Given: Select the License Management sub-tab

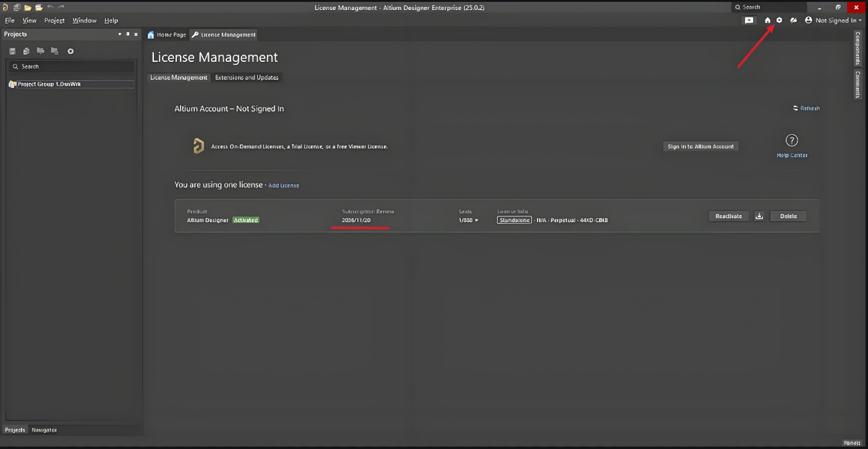Looking at the screenshot, I should point(179,77).
